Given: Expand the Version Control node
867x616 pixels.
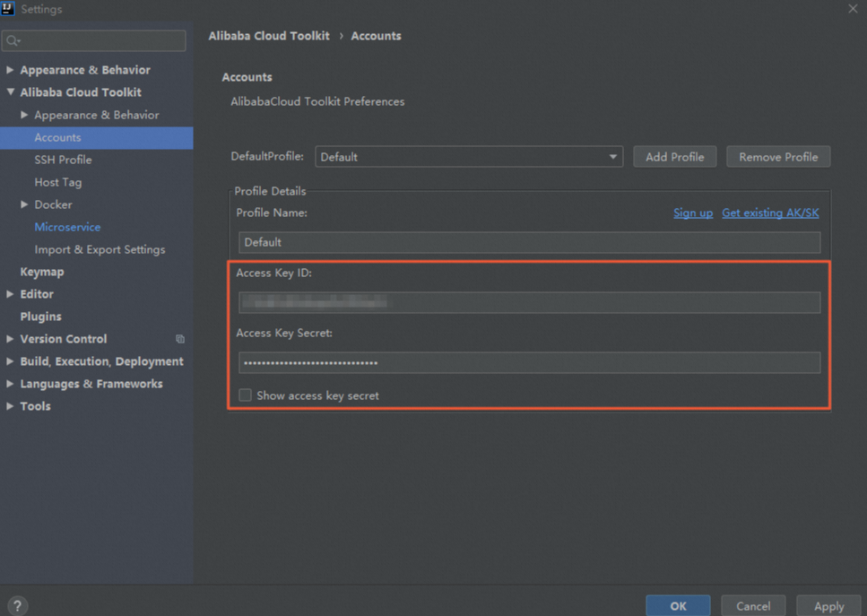Looking at the screenshot, I should point(9,338).
